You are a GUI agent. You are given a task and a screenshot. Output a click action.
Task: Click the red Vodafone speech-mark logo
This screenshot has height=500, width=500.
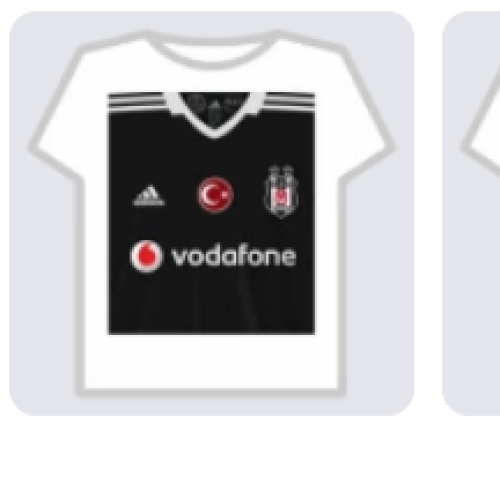(146, 256)
